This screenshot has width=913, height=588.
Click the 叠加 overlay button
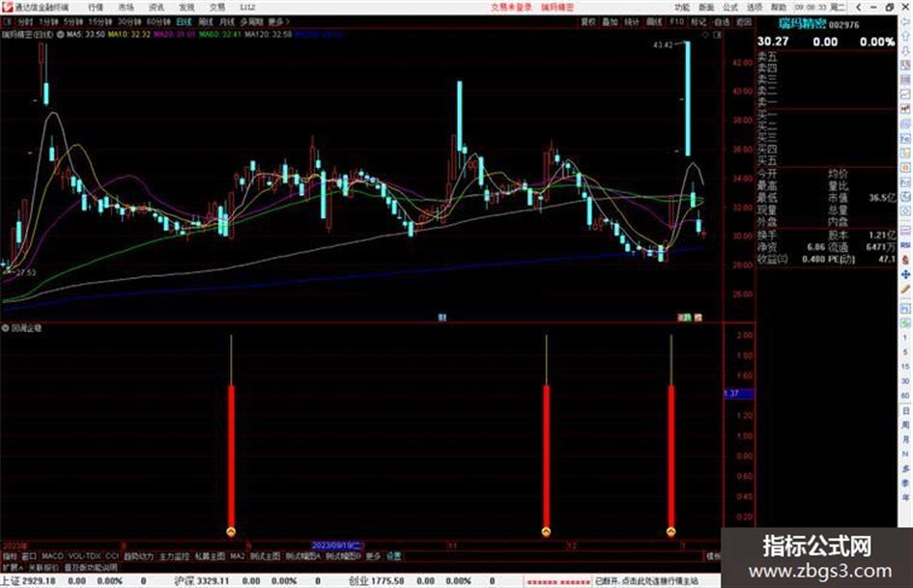(610, 21)
